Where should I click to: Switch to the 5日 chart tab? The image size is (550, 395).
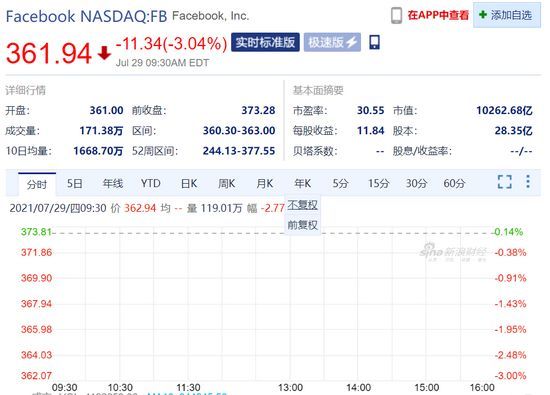click(74, 183)
